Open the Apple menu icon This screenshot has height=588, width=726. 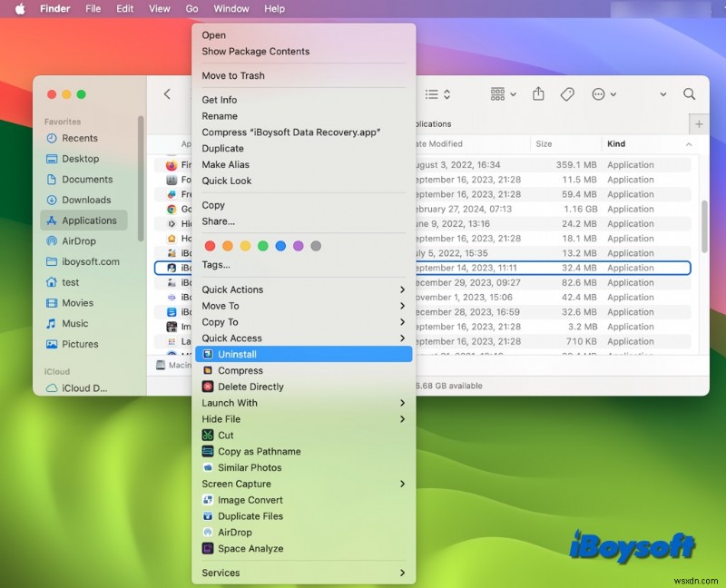[x=20, y=9]
